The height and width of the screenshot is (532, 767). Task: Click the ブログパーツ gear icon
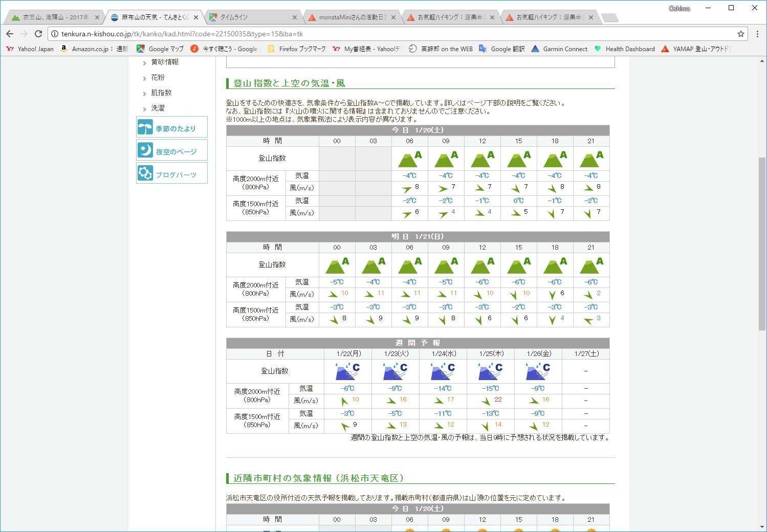145,173
